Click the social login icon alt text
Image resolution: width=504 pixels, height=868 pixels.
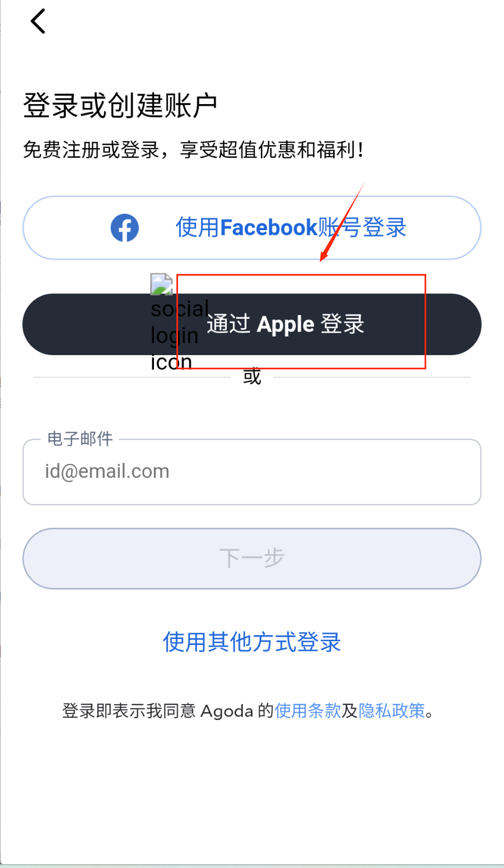click(179, 335)
